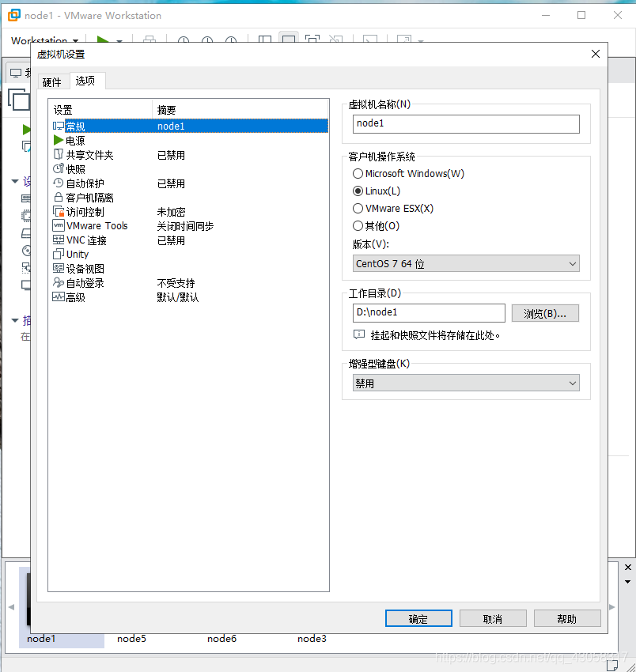Click the 工作目录 field containing D:\node1

(429, 313)
